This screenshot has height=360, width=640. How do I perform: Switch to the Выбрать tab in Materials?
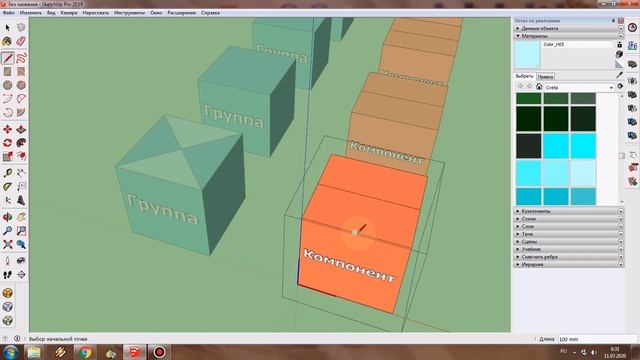click(x=524, y=76)
